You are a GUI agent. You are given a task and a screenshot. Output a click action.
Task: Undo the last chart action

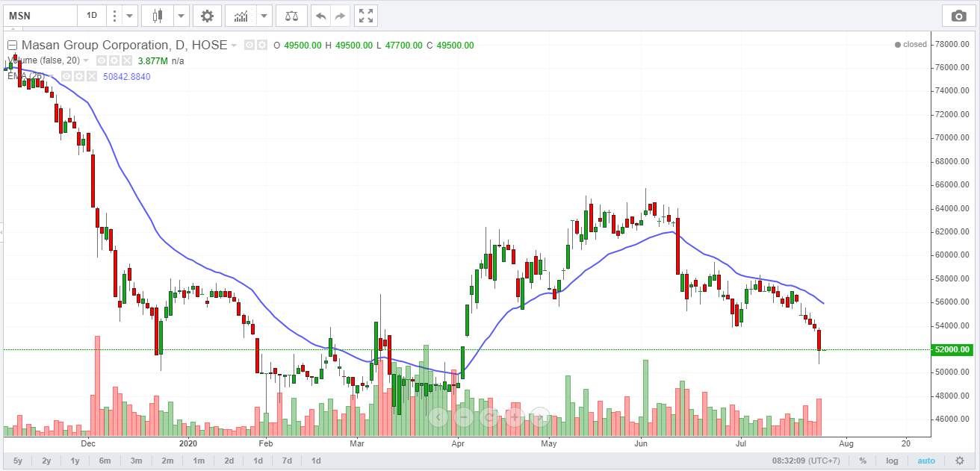tap(320, 15)
